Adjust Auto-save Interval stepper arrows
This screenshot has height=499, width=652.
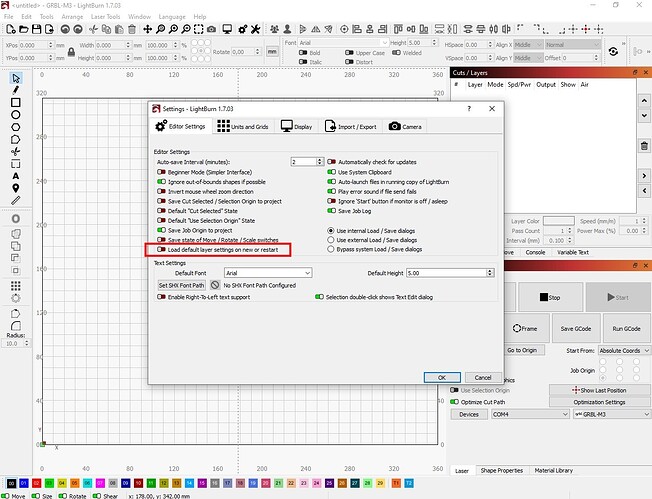(319, 162)
